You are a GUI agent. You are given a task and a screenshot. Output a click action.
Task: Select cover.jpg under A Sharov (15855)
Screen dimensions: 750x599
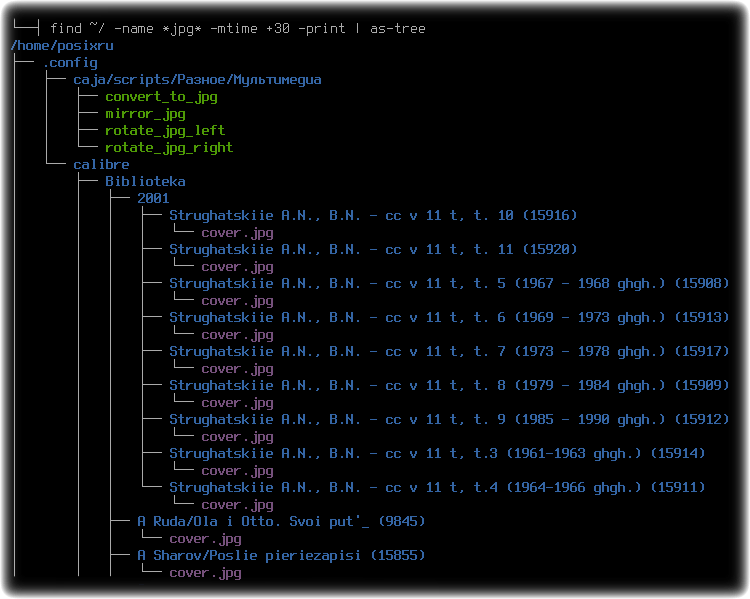[205, 573]
